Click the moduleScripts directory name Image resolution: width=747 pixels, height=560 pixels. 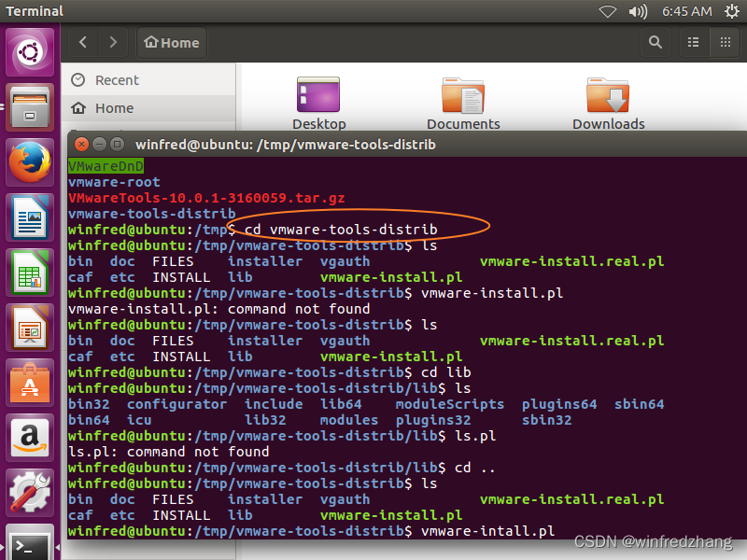click(x=450, y=404)
